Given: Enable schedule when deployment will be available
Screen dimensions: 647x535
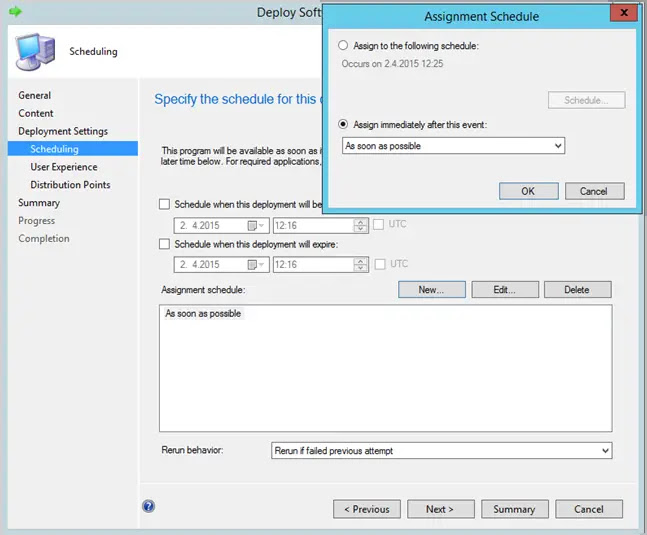Looking at the screenshot, I should (x=164, y=204).
